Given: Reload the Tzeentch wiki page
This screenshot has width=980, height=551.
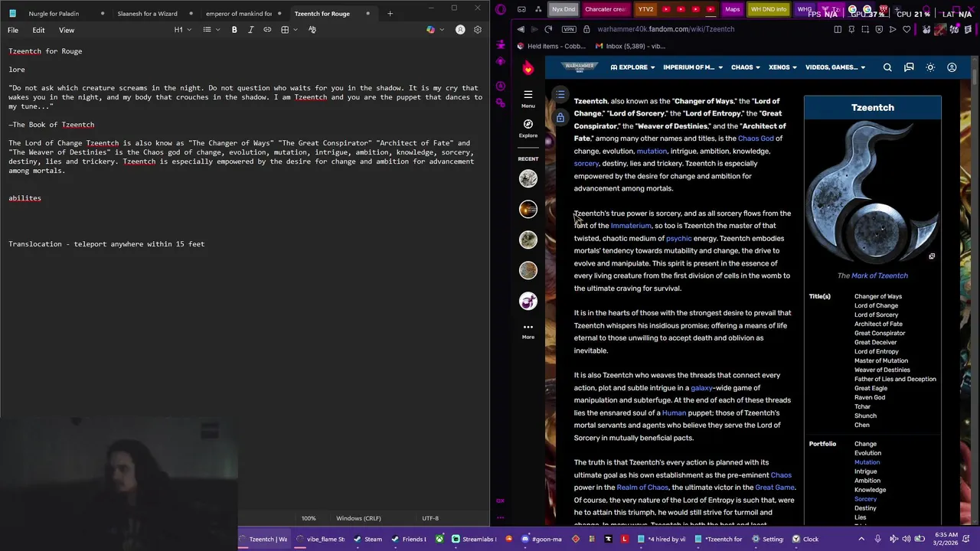Looking at the screenshot, I should 548,29.
